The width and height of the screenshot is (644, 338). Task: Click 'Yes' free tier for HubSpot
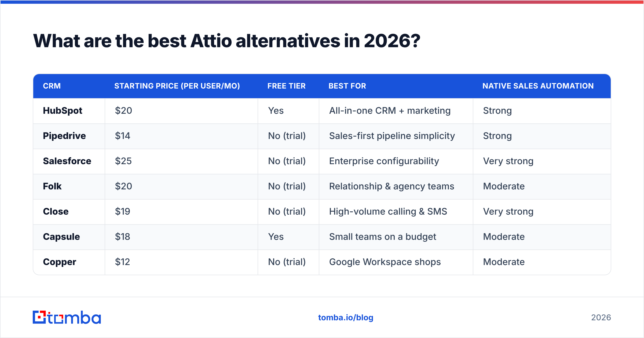tap(276, 111)
